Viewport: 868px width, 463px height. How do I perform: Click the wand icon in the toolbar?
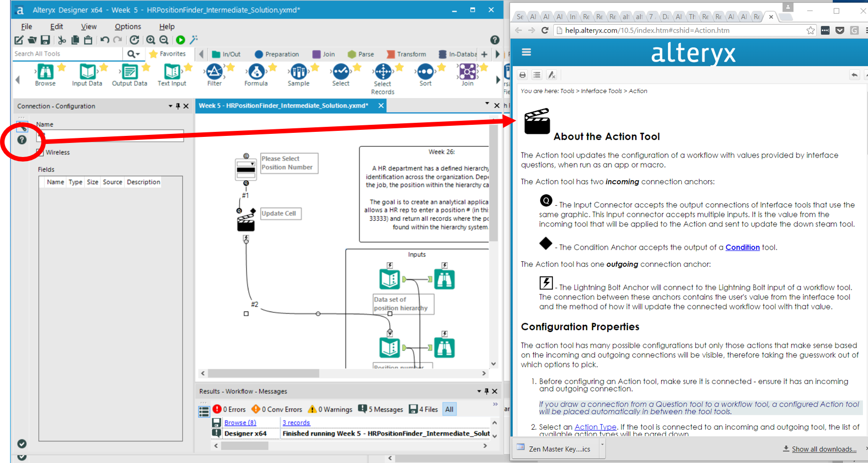(x=194, y=40)
